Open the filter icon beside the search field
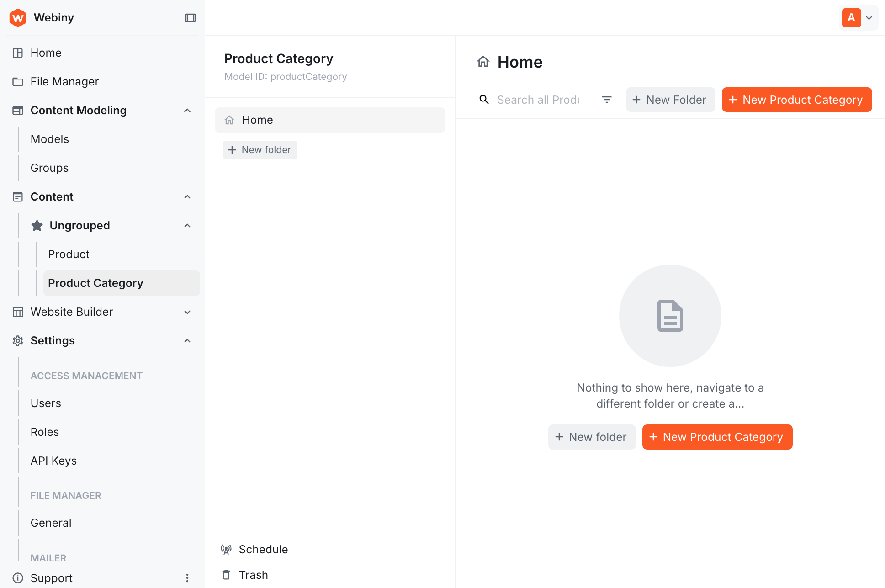Viewport: 885px width, 588px height. click(x=607, y=99)
